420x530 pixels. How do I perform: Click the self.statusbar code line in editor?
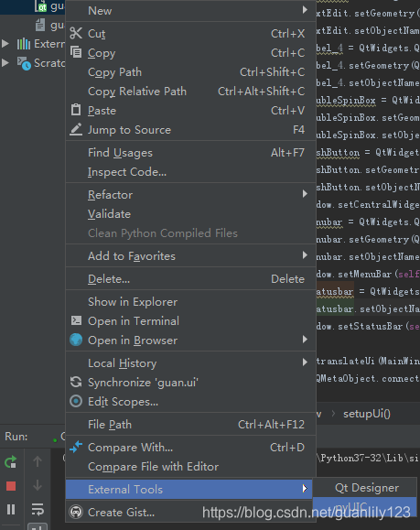click(368, 291)
